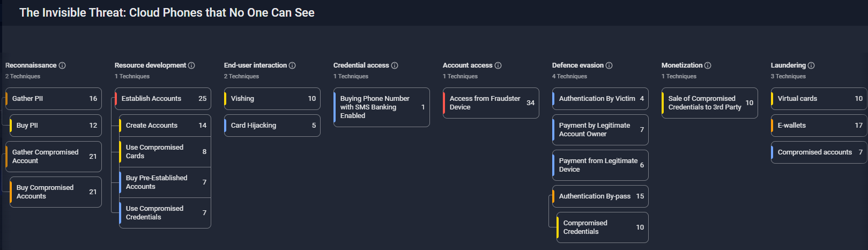Click '4 Techniques' under Defence evasion
The height and width of the screenshot is (250, 868).
click(569, 76)
